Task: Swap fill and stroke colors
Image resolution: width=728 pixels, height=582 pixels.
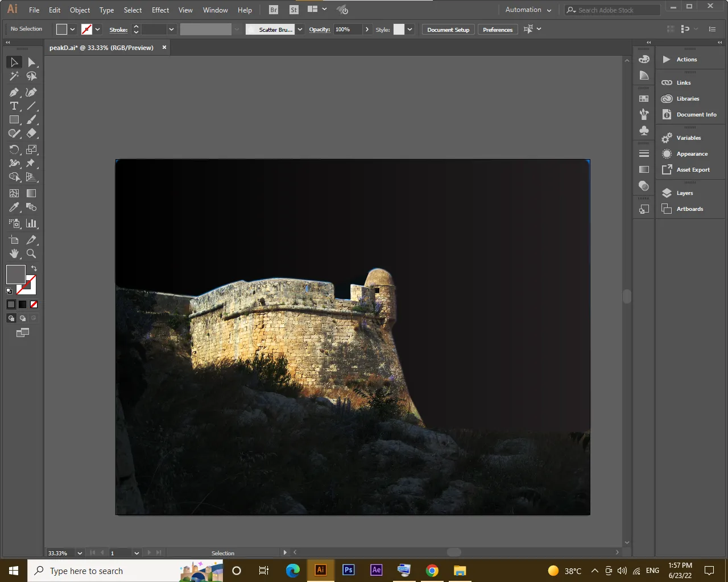Action: 34,268
